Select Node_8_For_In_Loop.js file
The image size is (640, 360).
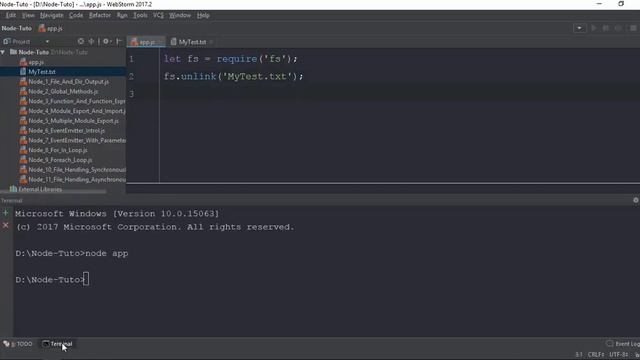tap(58, 150)
